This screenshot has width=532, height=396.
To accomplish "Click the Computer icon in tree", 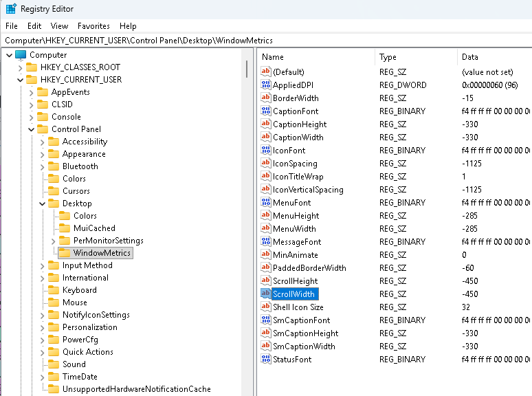I will 21,55.
